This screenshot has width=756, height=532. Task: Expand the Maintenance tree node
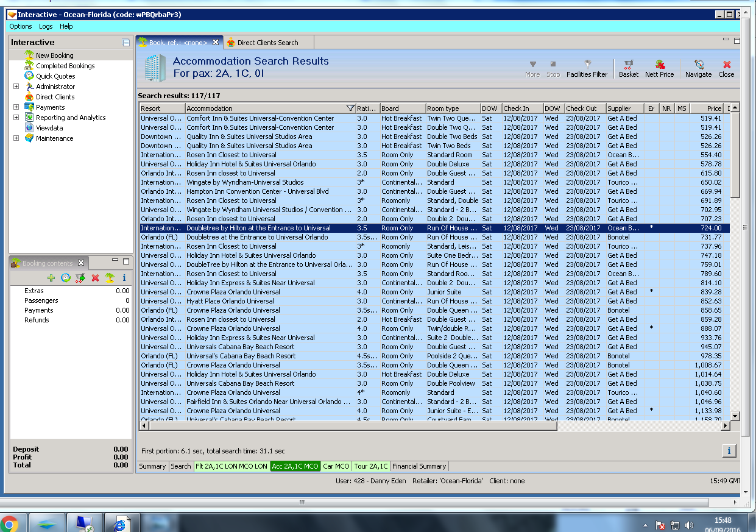(16, 138)
